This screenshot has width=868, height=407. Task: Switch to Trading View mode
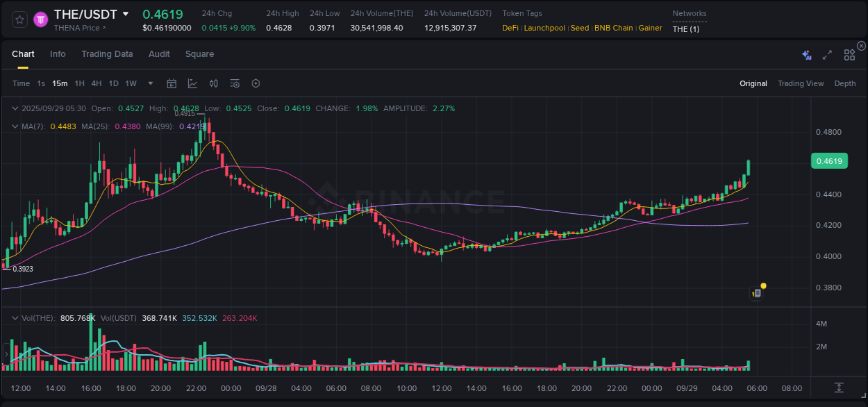click(801, 83)
